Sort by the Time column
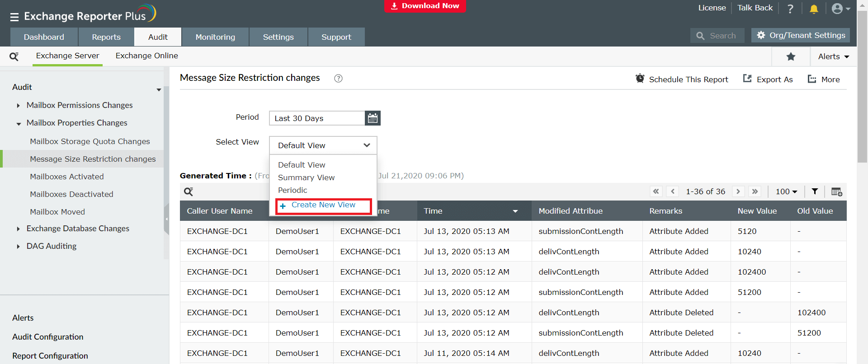Viewport: 868px width, 364px height. [x=474, y=211]
